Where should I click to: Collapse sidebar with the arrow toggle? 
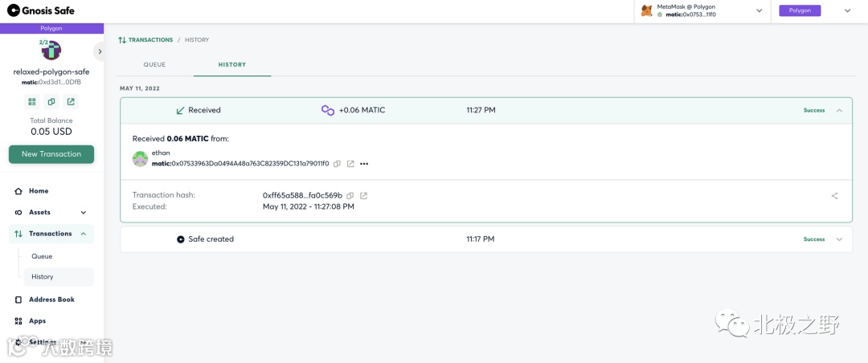99,51
